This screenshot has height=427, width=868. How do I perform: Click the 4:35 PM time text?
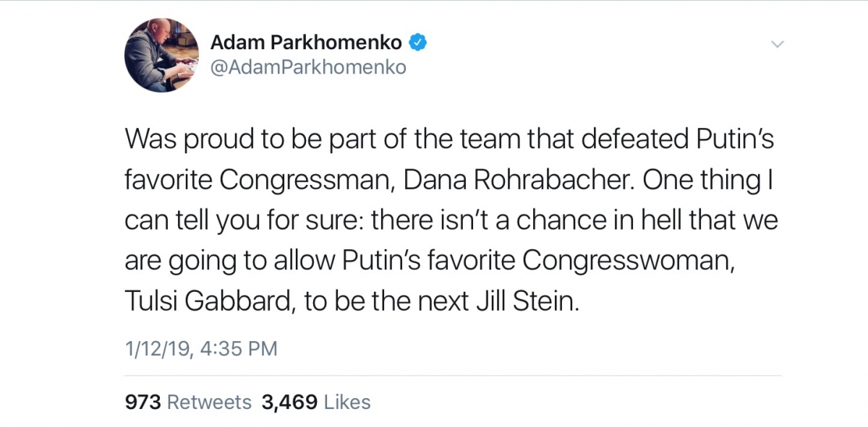(x=237, y=349)
